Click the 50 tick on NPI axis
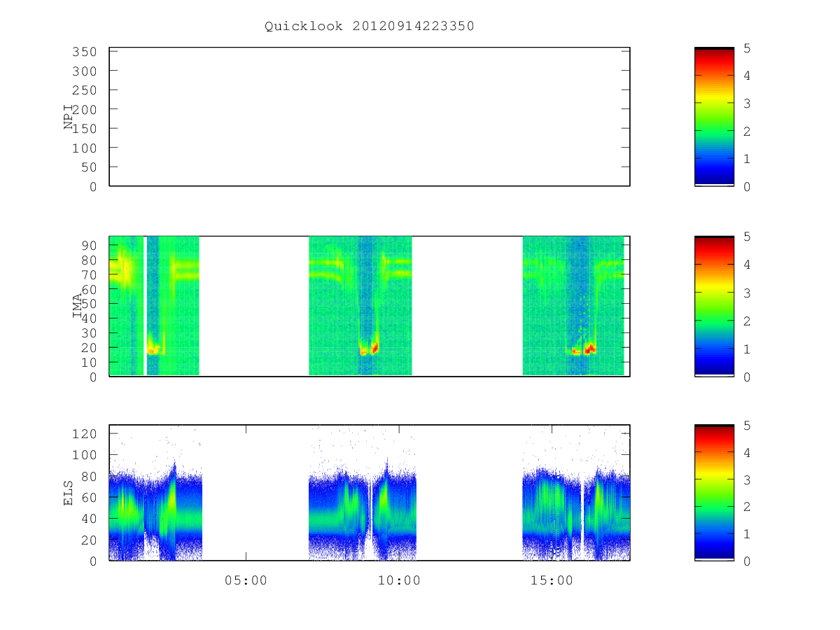The height and width of the screenshot is (630, 840). pos(87,167)
